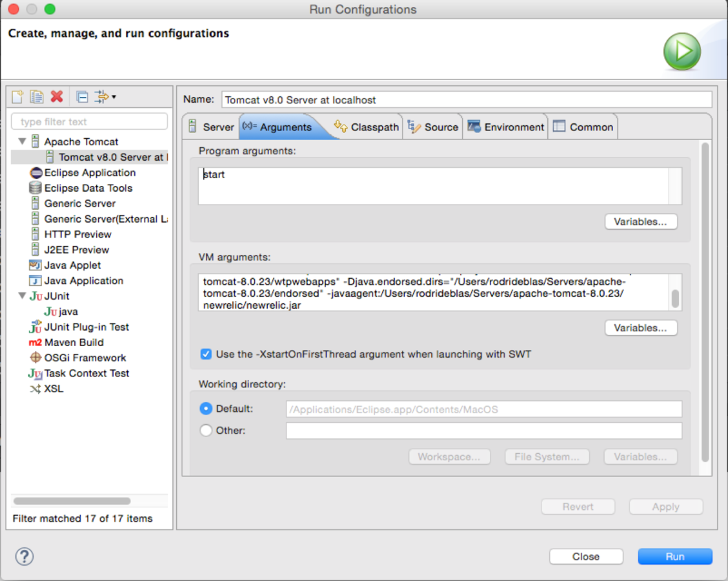Click in the VM arguments text area
Screen dimensions: 728x581
434,292
